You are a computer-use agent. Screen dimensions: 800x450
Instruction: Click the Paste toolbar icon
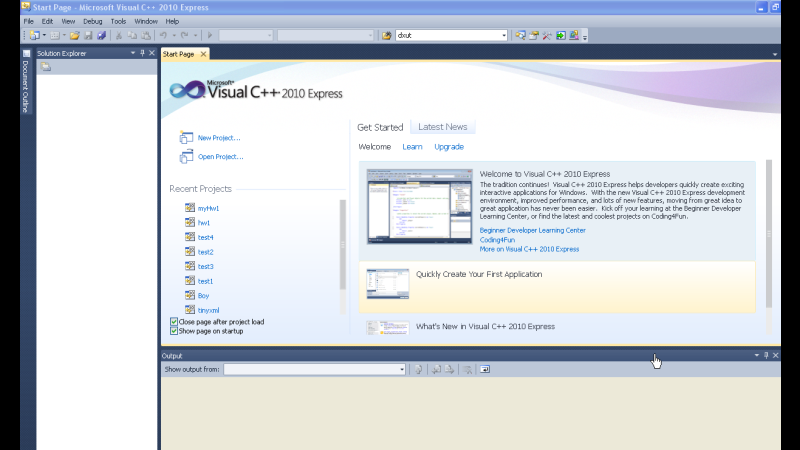146,35
